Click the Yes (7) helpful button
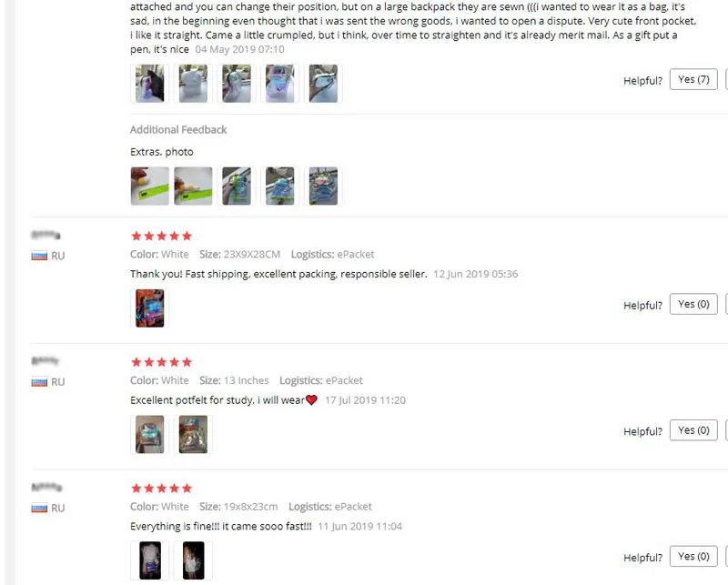 click(x=693, y=79)
